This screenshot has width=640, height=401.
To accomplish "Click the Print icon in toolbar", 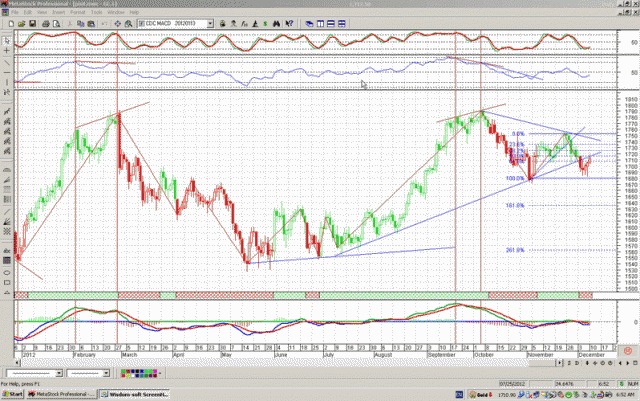I will click(46, 24).
